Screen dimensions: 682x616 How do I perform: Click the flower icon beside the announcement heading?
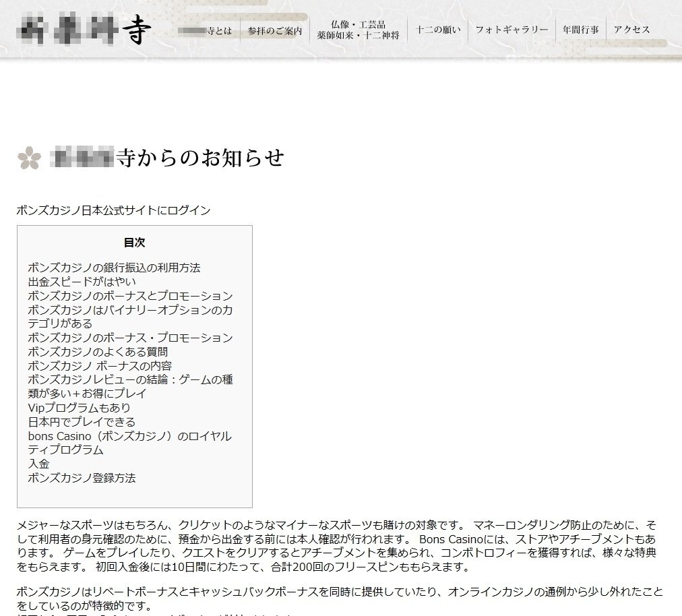(x=27, y=158)
